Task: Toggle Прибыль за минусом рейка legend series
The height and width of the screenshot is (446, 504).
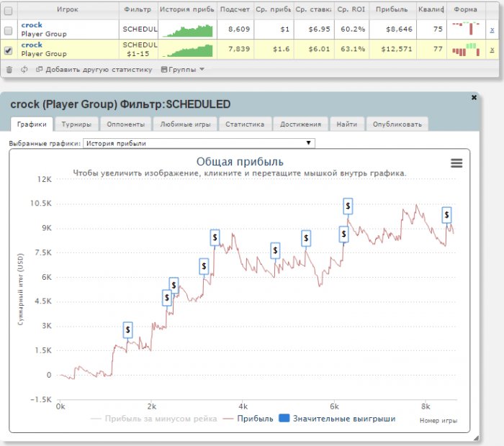Action: pyautogui.click(x=154, y=419)
